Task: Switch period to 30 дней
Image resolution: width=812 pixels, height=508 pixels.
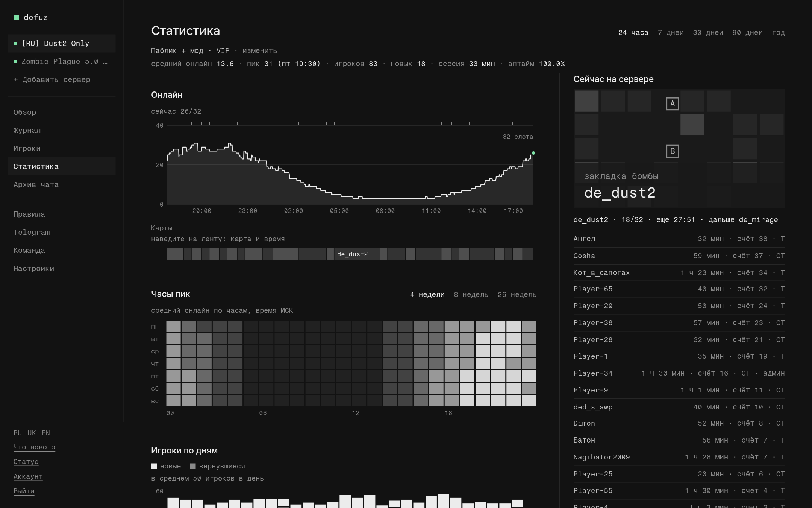Action: 708,33
